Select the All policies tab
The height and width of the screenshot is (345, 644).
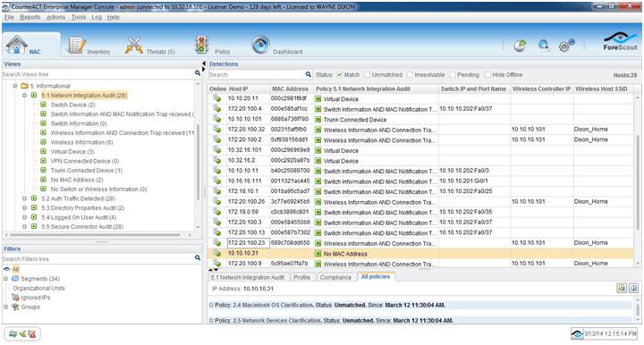coord(376,277)
